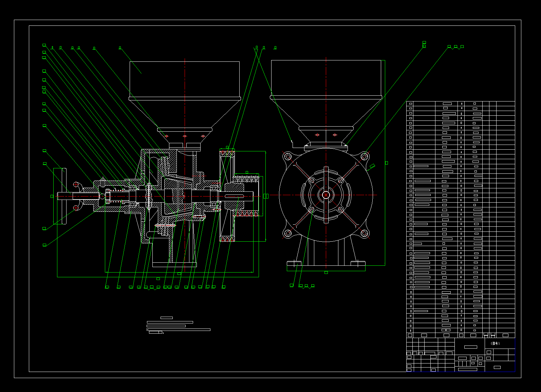Click the (图号) drawing number cell
541x392 pixels.
click(x=500, y=343)
